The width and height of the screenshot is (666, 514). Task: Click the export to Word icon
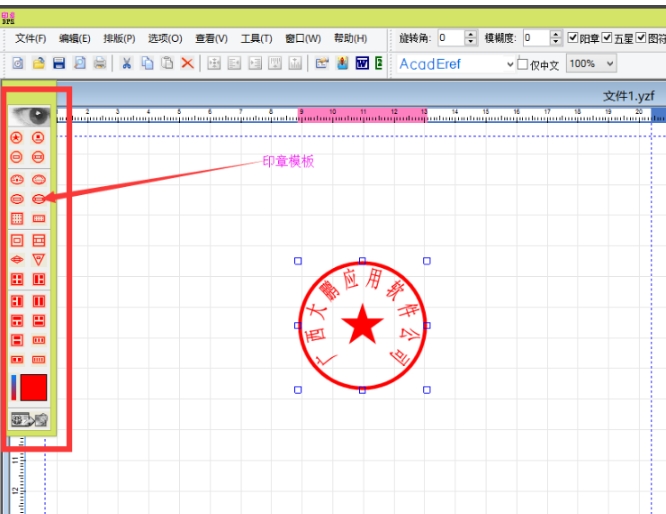click(x=362, y=63)
